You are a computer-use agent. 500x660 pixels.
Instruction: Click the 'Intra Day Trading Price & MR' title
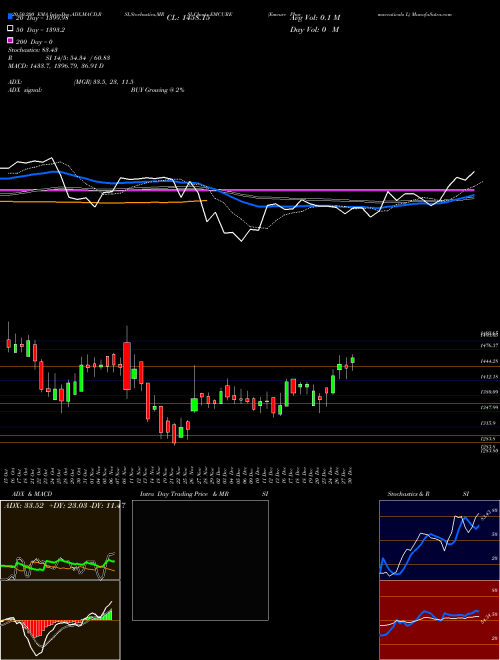coord(184,494)
